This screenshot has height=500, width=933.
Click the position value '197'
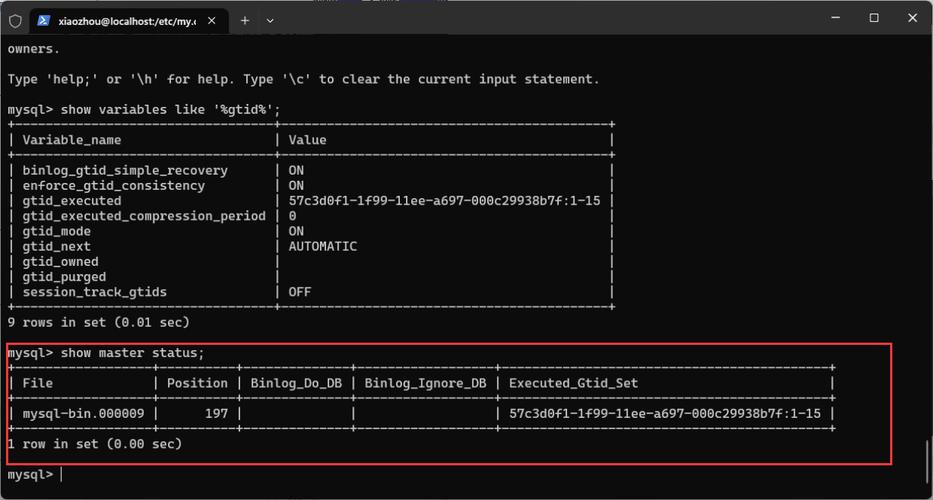pos(217,414)
